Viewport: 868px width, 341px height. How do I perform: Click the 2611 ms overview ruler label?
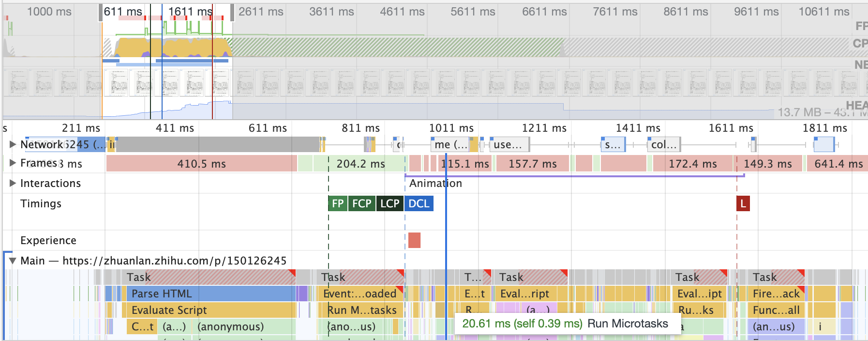pyautogui.click(x=261, y=12)
